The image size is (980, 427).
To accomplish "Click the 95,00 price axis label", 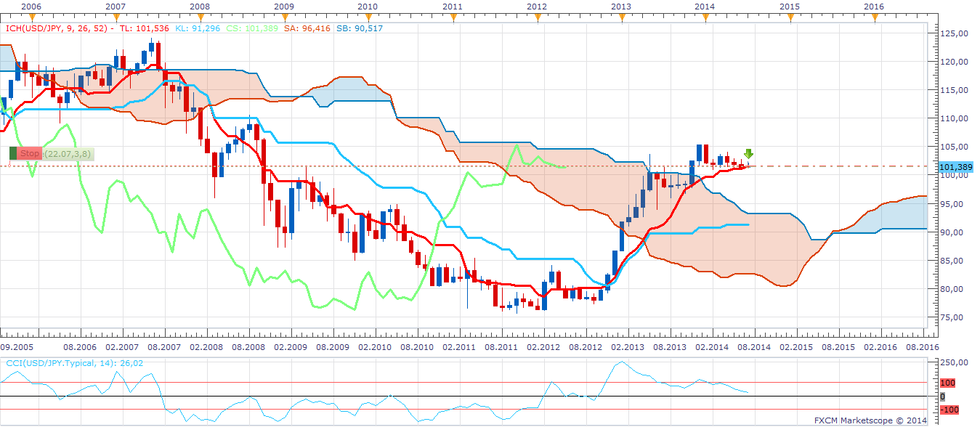I will click(954, 204).
